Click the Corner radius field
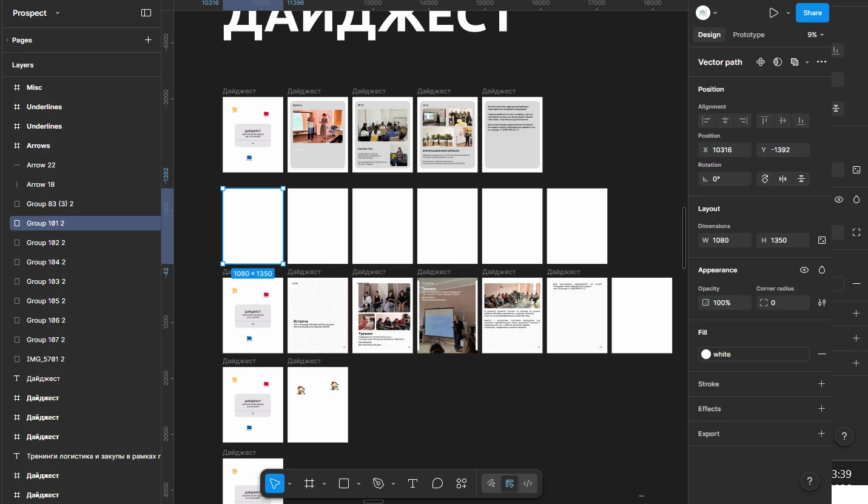Viewport: 868px width, 504px height. pyautogui.click(x=783, y=303)
